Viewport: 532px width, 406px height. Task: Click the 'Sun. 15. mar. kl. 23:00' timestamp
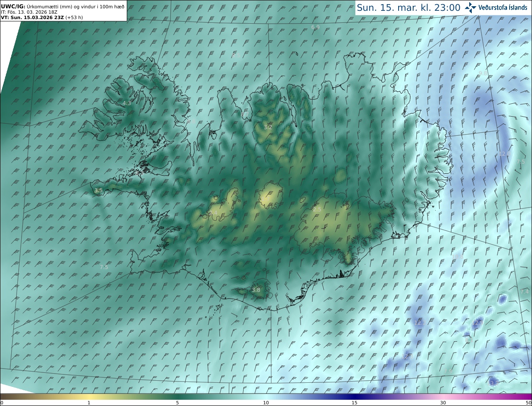[409, 7]
